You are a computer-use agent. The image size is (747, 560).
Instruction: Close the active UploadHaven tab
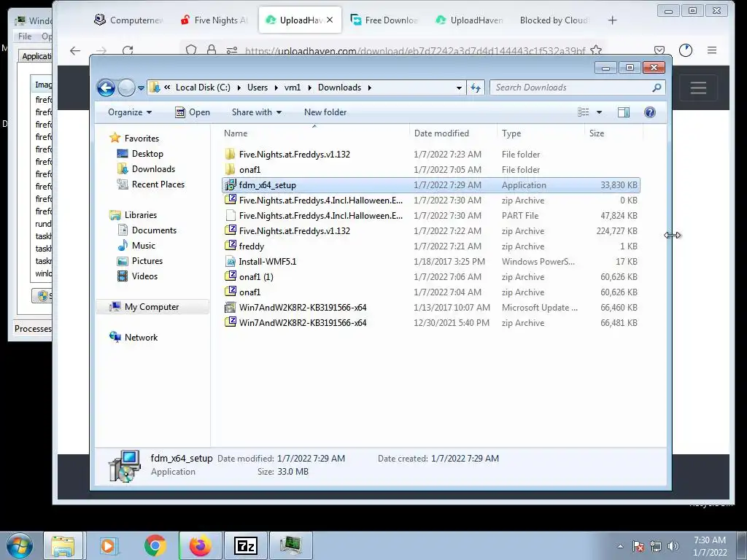(x=330, y=20)
